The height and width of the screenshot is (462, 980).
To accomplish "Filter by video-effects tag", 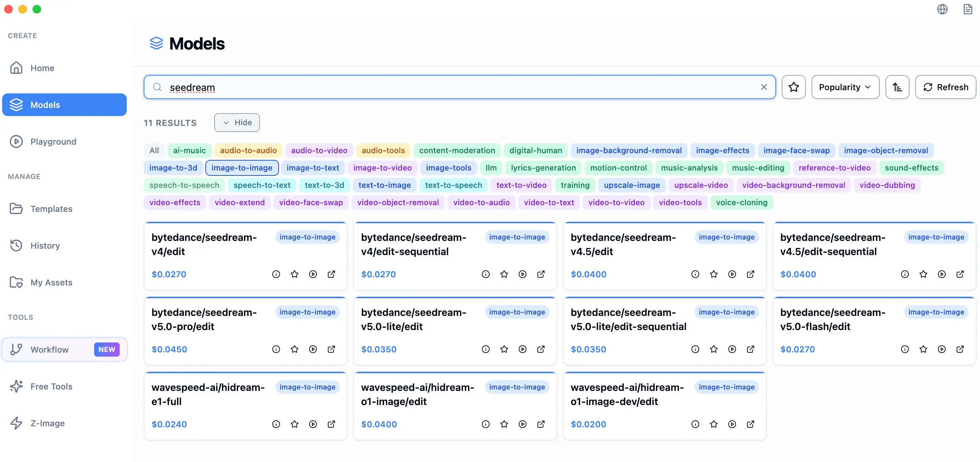I will click(175, 202).
